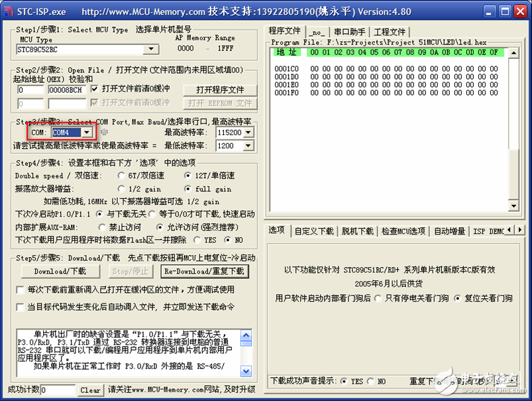
Task: Enable 每次下载前重新调入已打开文件 checkbox
Action: click(20, 290)
